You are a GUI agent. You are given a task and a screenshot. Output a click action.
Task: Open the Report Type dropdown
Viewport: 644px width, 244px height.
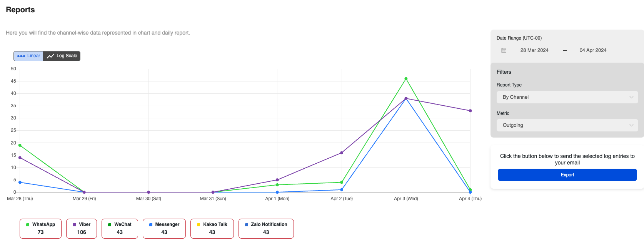(567, 97)
